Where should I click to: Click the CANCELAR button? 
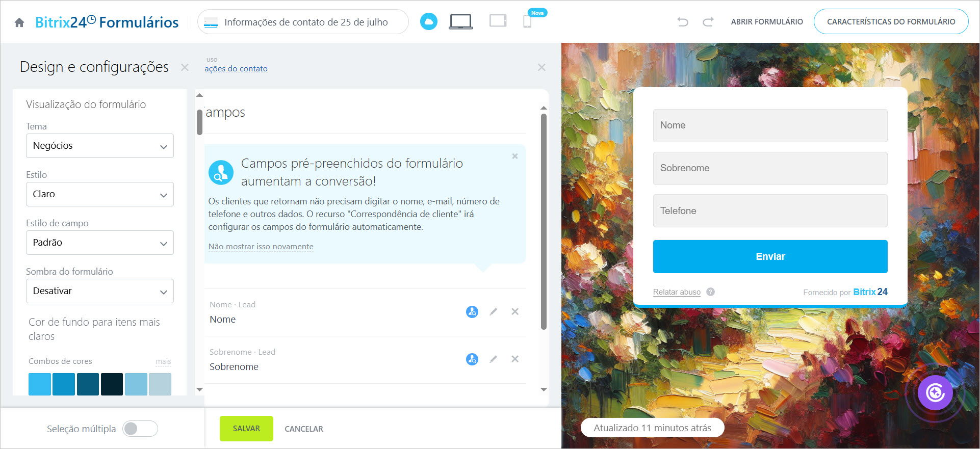point(304,429)
